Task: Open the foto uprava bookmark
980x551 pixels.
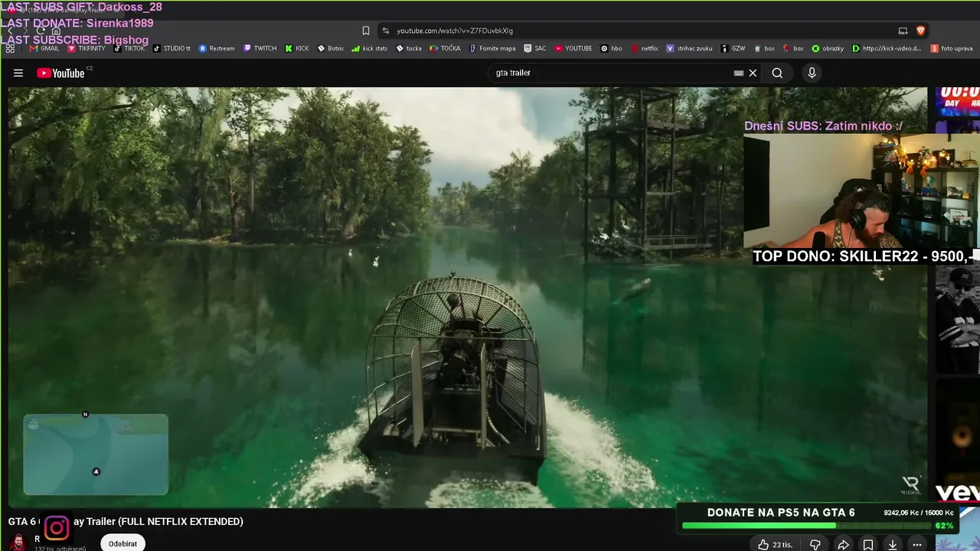Action: tap(952, 48)
